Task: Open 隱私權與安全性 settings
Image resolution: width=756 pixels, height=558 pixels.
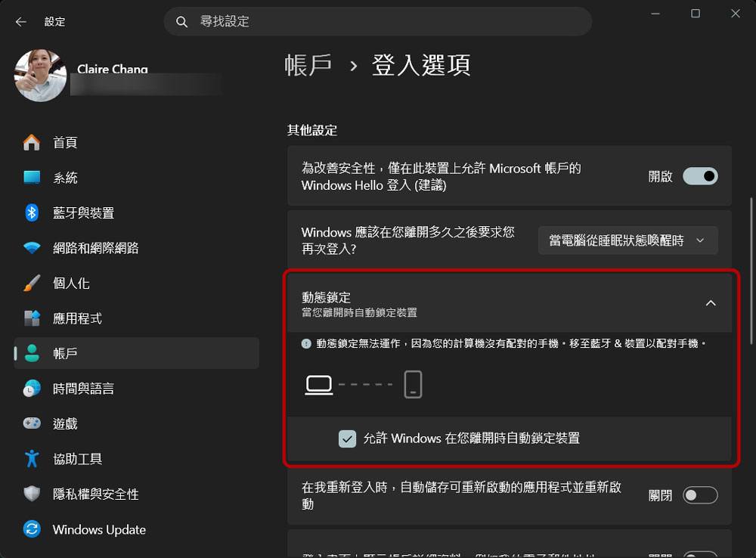Action: pyautogui.click(x=136, y=494)
